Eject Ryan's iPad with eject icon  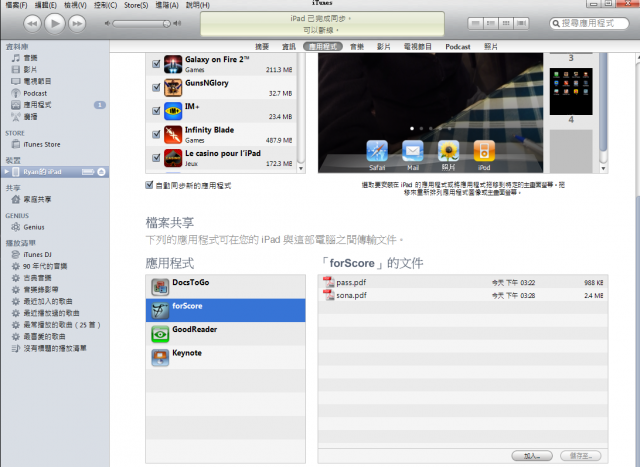[x=101, y=172]
